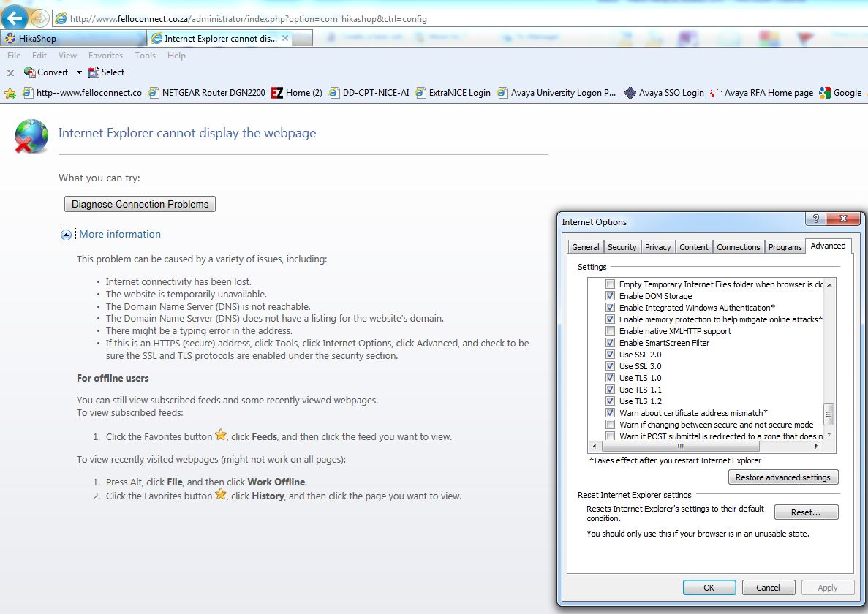Open the Tools menu
Image resolution: width=868 pixels, height=614 pixels.
coord(145,56)
